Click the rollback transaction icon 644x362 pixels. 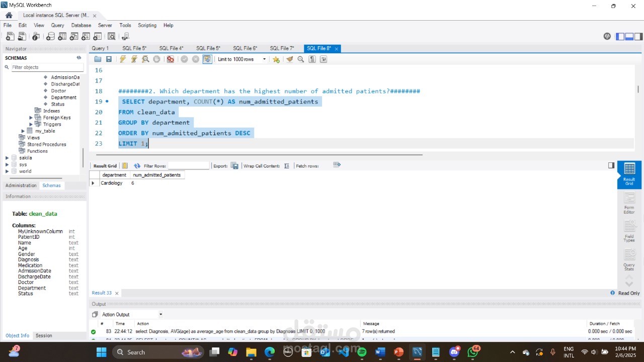(196, 59)
